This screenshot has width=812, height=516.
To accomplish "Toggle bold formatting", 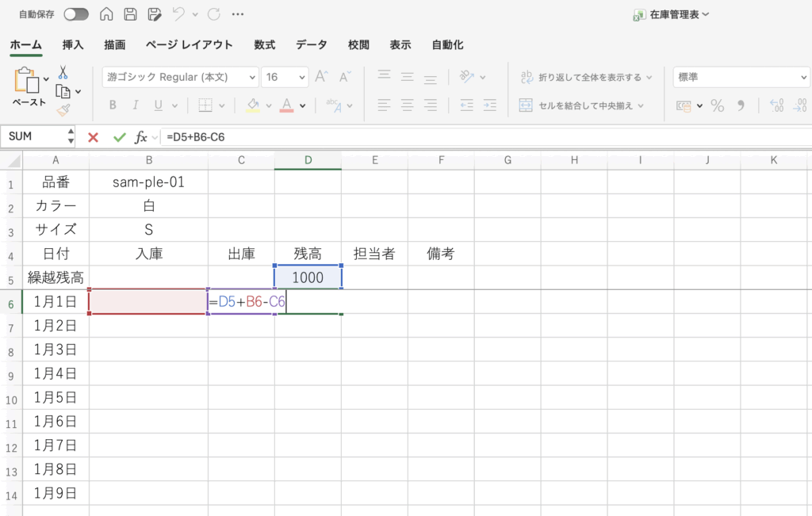I will [113, 105].
